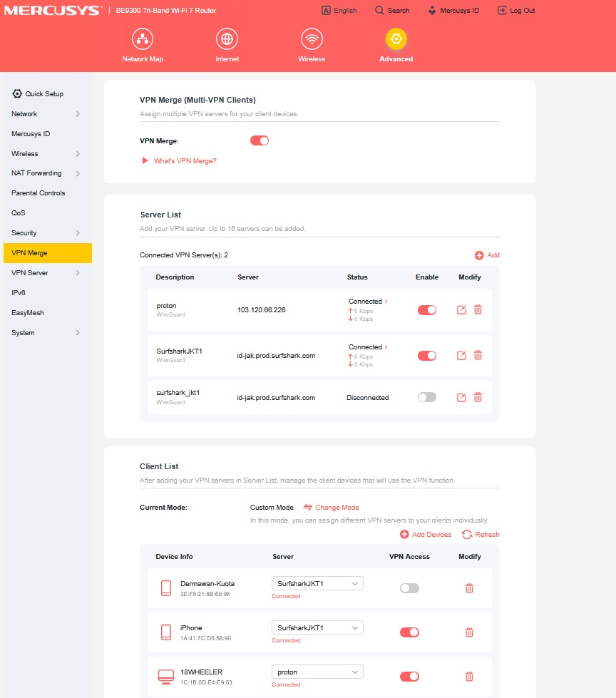Click Add Devices in Client List
Image resolution: width=616 pixels, height=698 pixels.
coord(426,534)
